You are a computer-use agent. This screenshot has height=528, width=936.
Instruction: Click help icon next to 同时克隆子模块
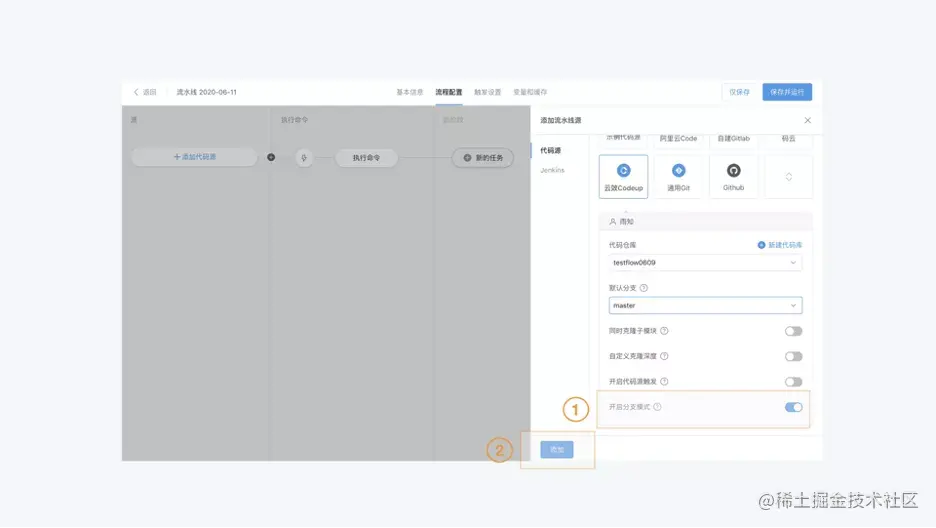664,331
